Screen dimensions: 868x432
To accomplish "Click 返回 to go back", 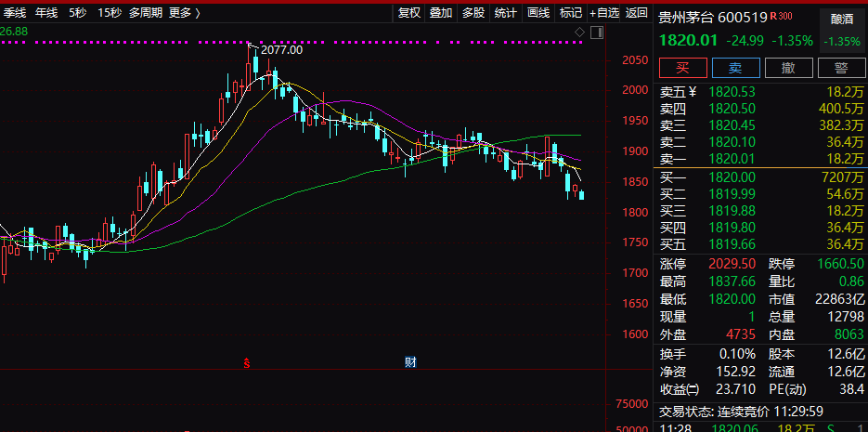I will [637, 13].
